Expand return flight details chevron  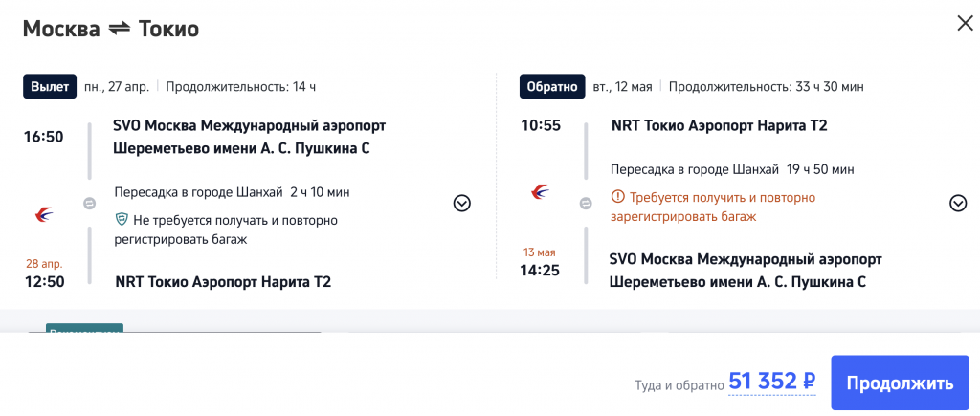[958, 203]
